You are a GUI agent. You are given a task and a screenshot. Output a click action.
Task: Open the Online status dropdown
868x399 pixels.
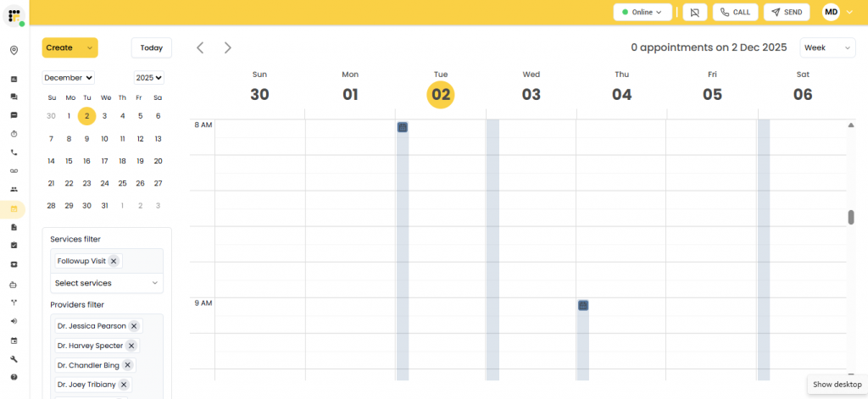point(642,13)
